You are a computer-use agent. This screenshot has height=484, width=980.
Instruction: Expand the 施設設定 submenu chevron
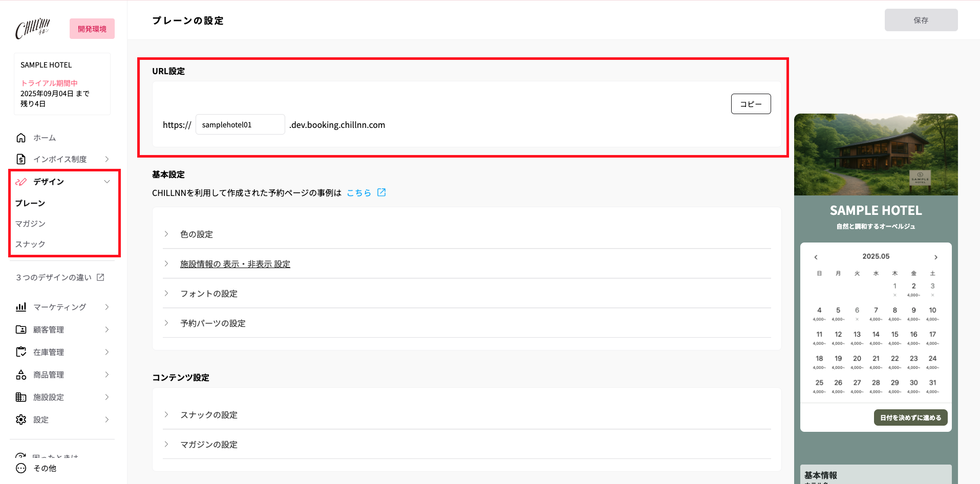pyautogui.click(x=107, y=397)
